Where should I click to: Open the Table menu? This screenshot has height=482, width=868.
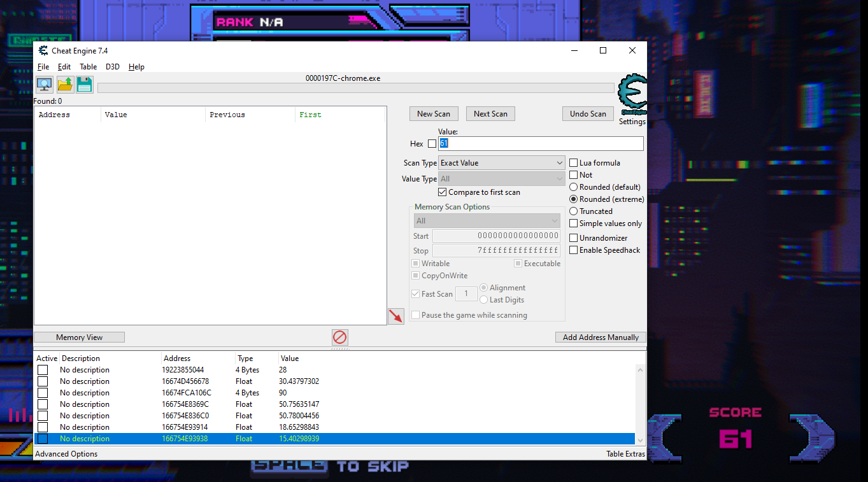tap(88, 67)
